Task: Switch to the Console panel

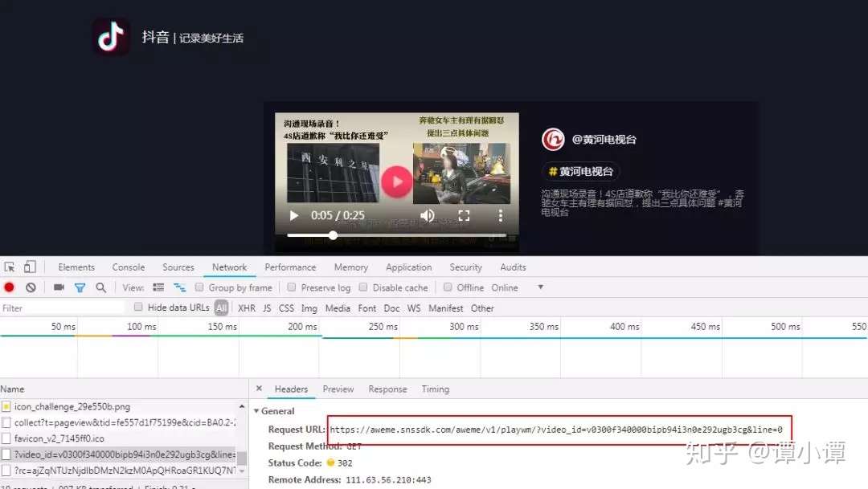Action: [128, 267]
